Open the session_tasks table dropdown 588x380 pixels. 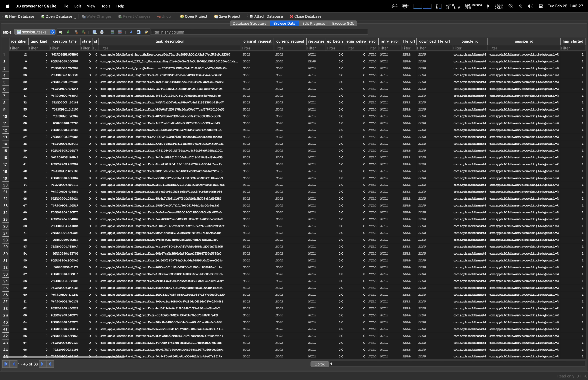(35, 32)
